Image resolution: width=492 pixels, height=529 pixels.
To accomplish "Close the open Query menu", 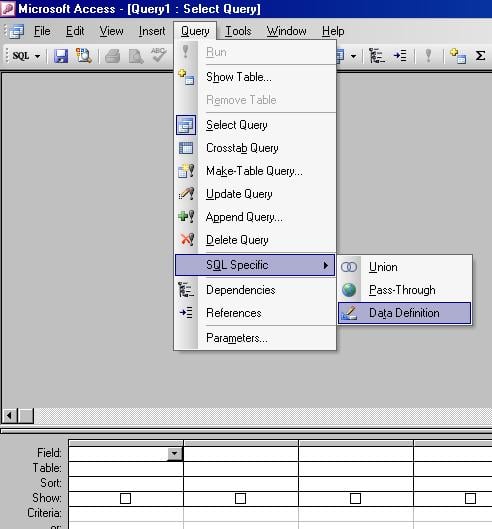I will [x=195, y=31].
